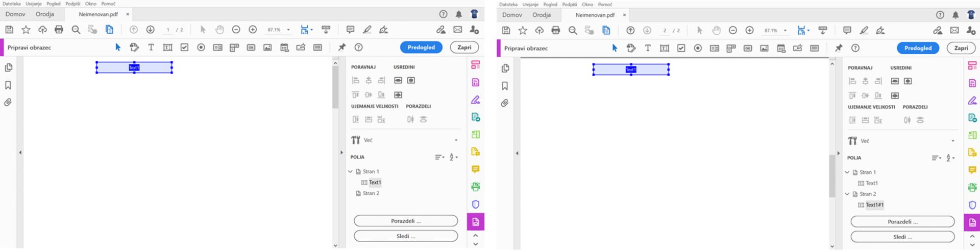Click the comment bubble icon in left window
Screen dimensions: 980x252
[350, 30]
